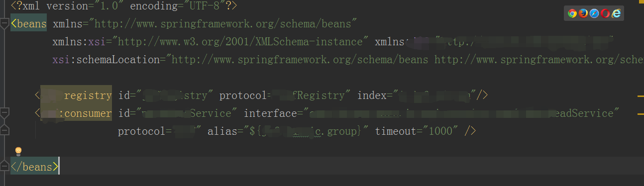The height and width of the screenshot is (186, 644).
Task: Open the file preview in Internet Explorer
Action: 617,13
